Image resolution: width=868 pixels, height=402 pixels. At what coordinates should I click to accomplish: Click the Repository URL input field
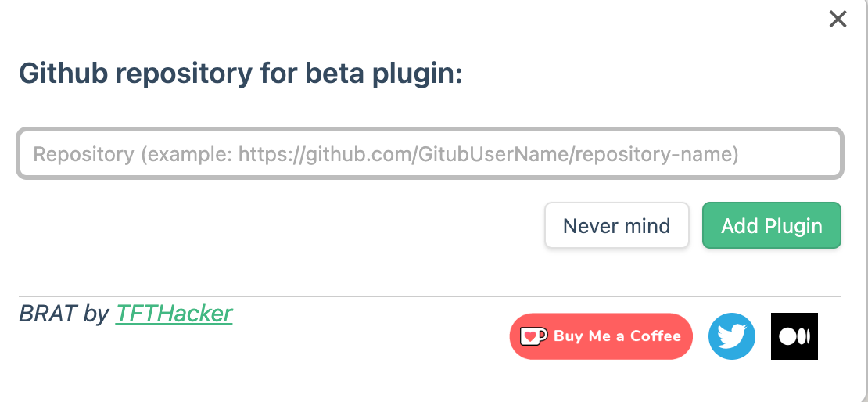coord(429,153)
